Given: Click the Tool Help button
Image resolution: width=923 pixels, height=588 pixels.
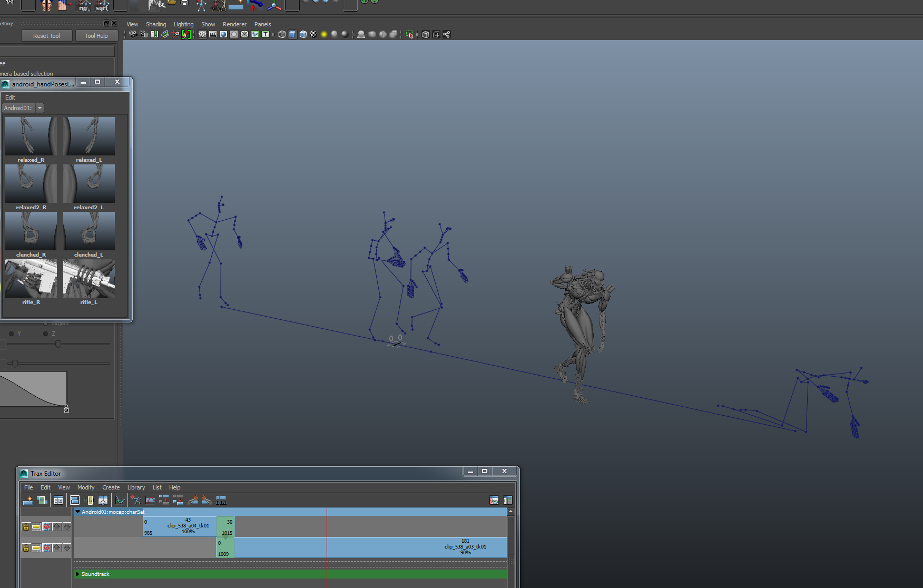Looking at the screenshot, I should click(96, 36).
